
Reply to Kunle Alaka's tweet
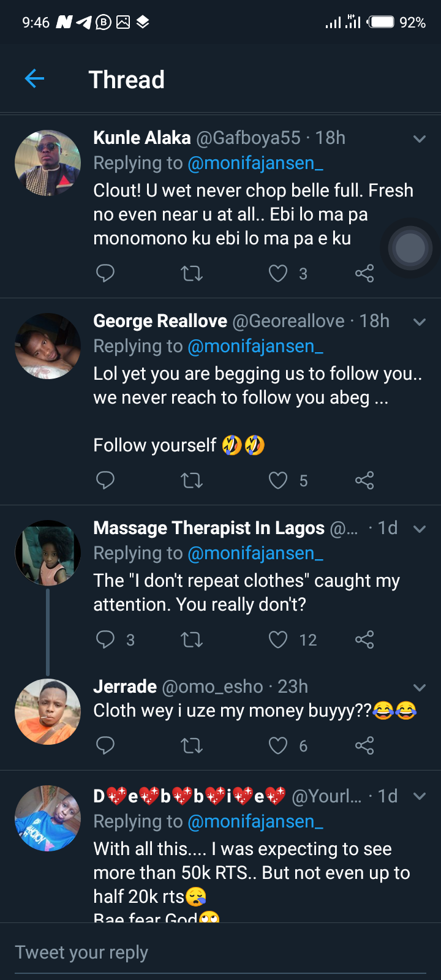pyautogui.click(x=105, y=273)
